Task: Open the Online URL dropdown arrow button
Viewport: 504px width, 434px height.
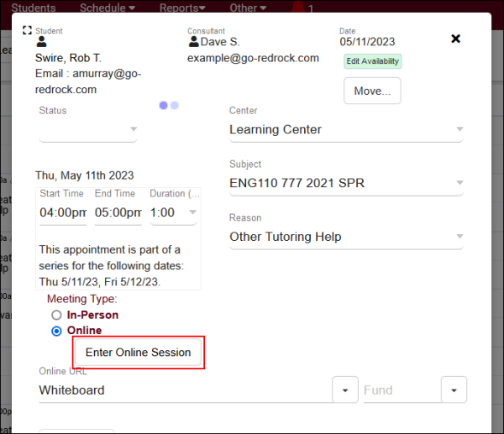Action: tap(345, 390)
